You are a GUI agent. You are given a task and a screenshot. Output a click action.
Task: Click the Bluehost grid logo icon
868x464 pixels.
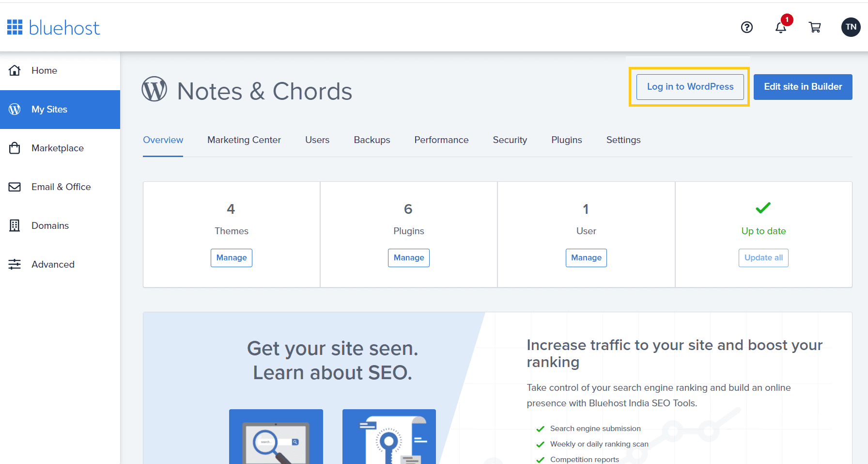click(x=15, y=27)
